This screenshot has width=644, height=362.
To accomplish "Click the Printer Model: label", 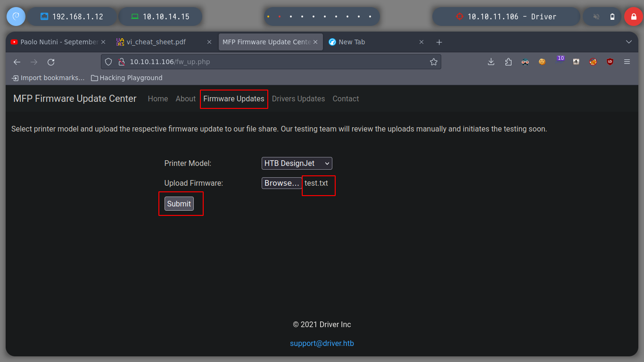I will pos(188,163).
